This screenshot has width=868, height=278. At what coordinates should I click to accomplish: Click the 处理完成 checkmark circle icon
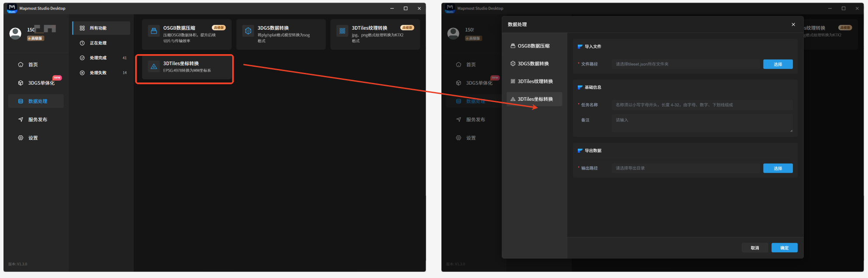point(82,58)
